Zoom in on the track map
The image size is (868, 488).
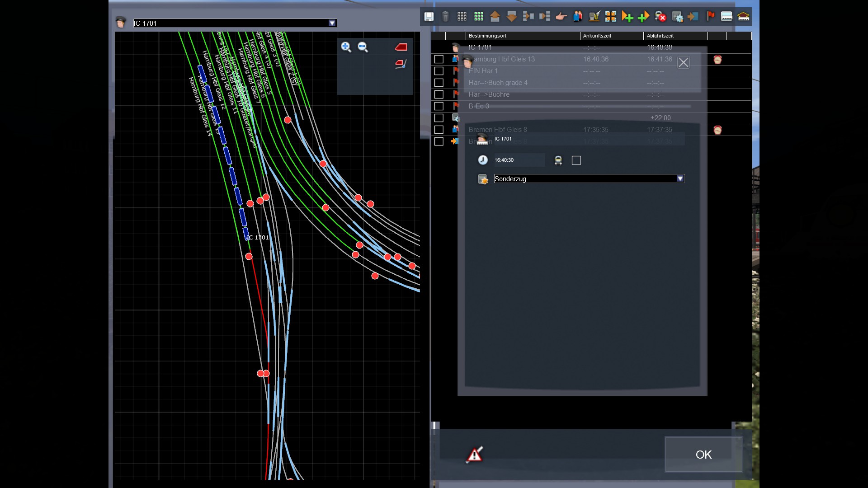pyautogui.click(x=346, y=47)
